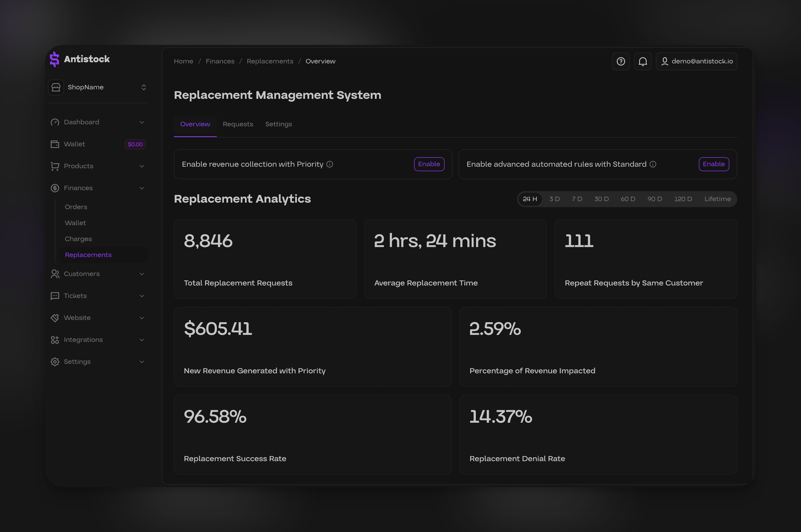Screen dimensions: 801x532
Task: Click the Antistock logo icon
Action: coord(55,59)
